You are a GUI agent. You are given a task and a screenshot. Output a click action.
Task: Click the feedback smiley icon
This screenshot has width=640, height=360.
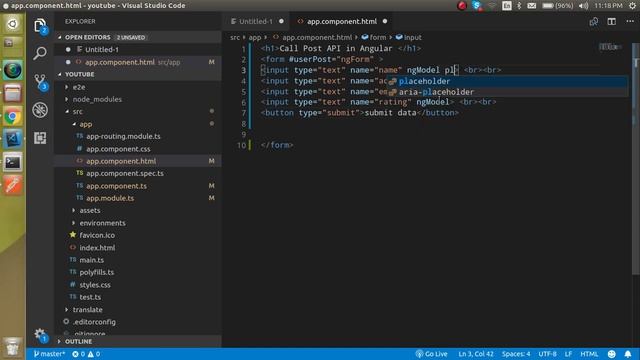pos(611,354)
